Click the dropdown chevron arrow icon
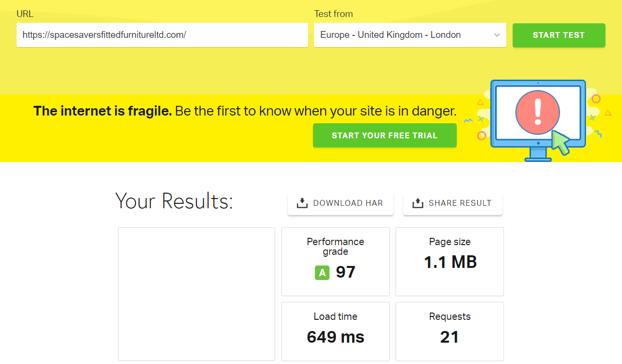The height and width of the screenshot is (364, 622). tap(497, 35)
